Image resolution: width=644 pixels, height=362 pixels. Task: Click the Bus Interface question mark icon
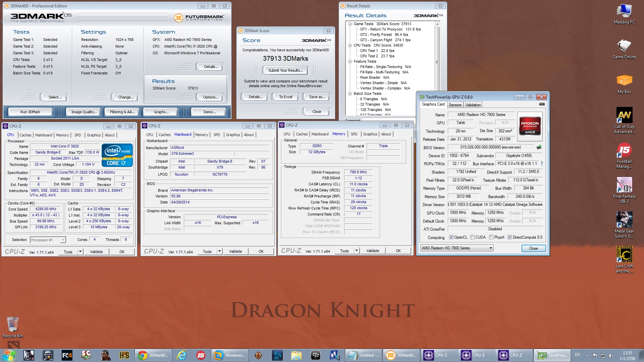coord(541,164)
